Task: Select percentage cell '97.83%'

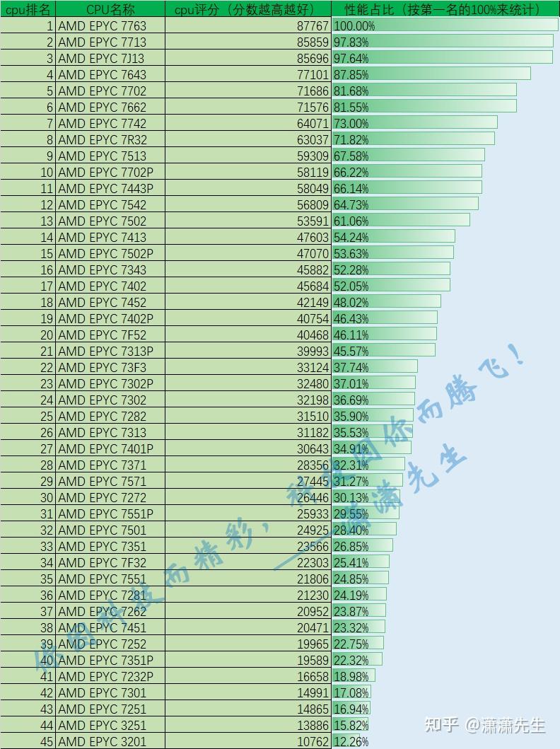Action: pos(445,42)
